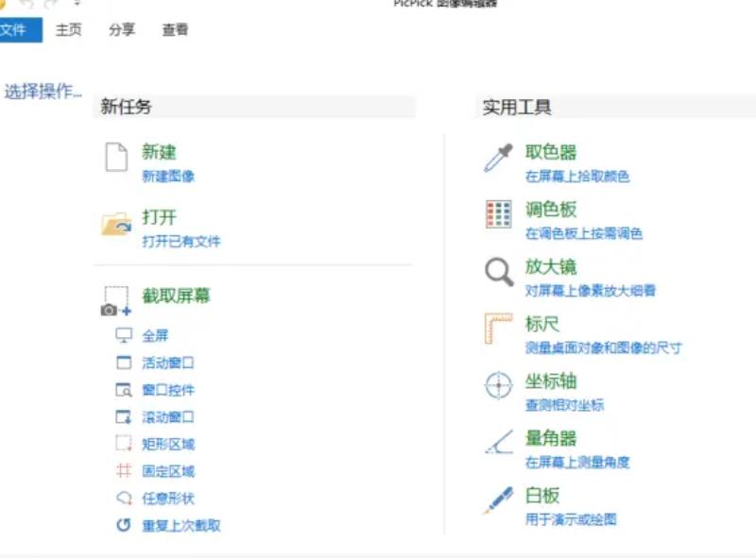Select 窗口控件 capture option
This screenshot has width=756, height=558.
(x=168, y=389)
